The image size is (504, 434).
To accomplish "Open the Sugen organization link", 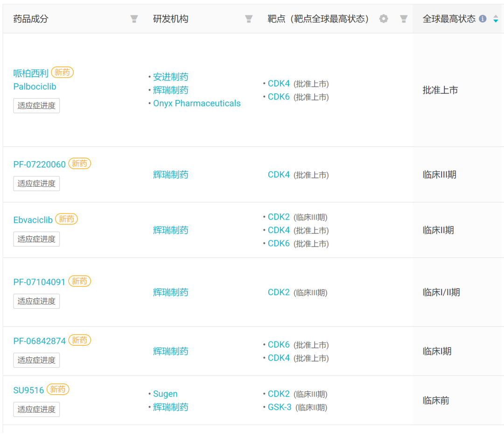I will click(x=165, y=394).
